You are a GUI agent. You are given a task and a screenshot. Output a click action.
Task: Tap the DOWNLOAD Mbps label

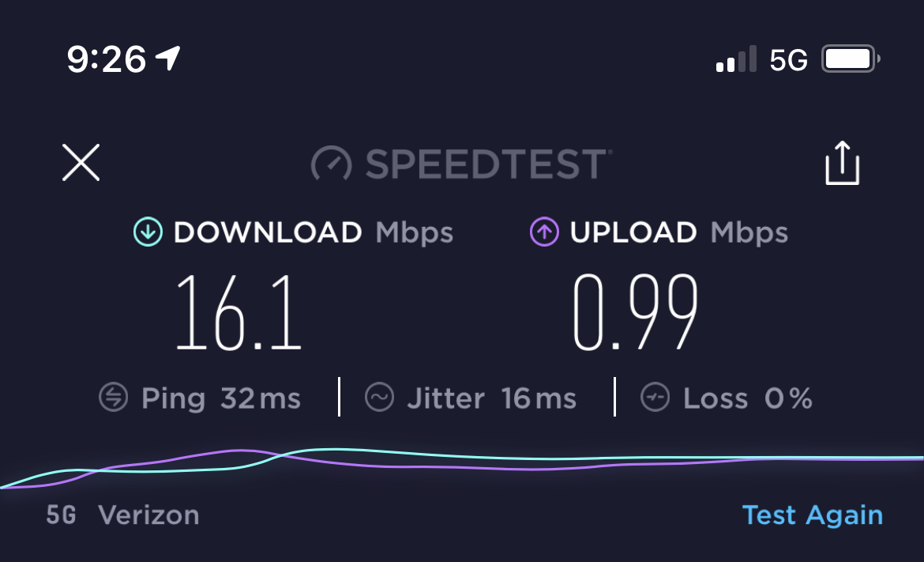click(x=313, y=232)
